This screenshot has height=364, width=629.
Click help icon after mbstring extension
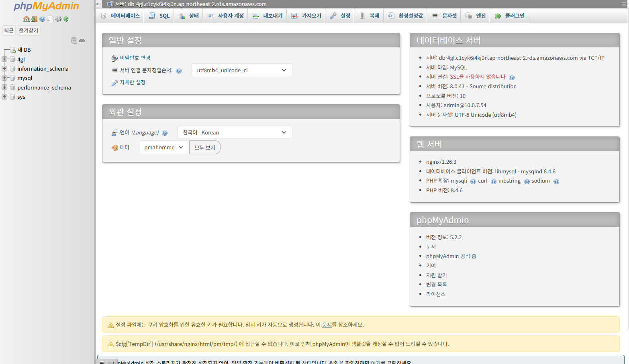pos(527,181)
